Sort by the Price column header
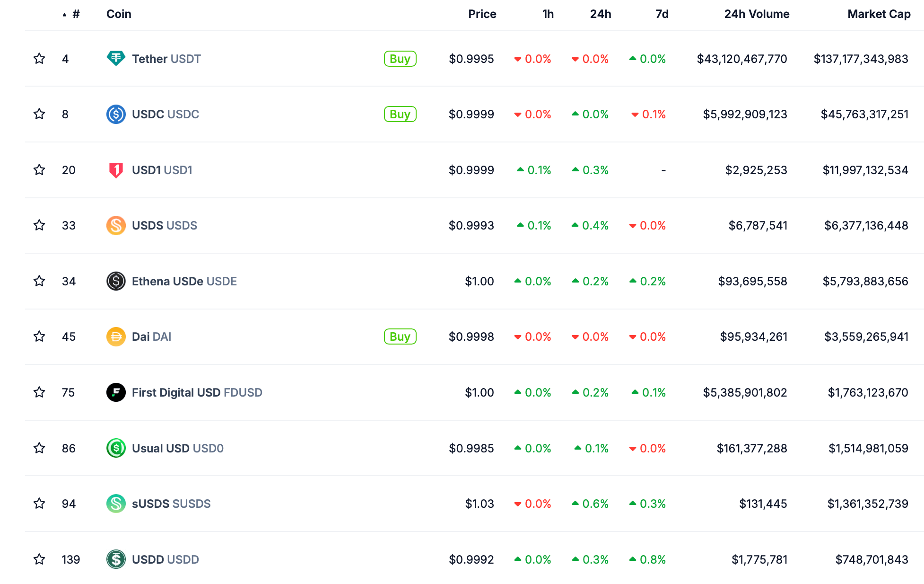The height and width of the screenshot is (584, 924). (x=482, y=14)
